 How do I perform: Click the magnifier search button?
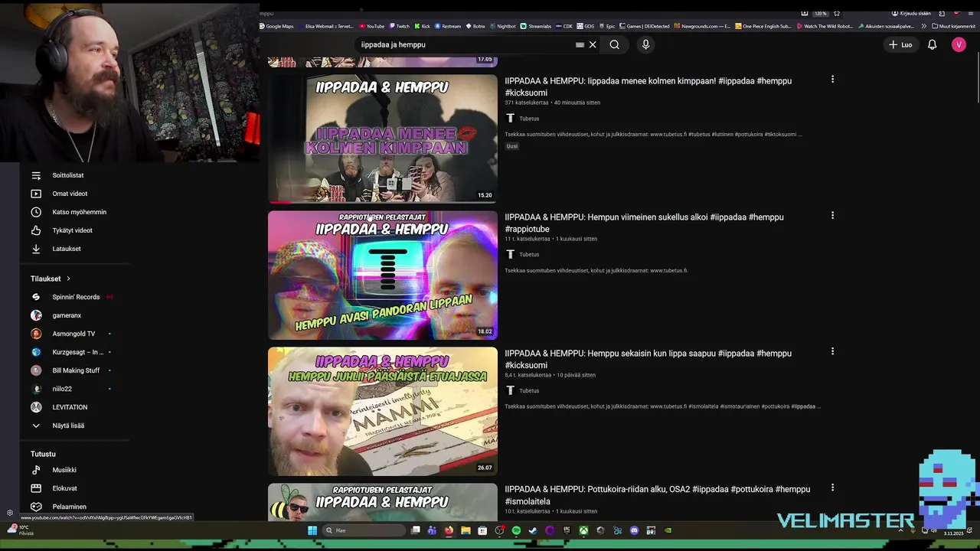coord(614,44)
